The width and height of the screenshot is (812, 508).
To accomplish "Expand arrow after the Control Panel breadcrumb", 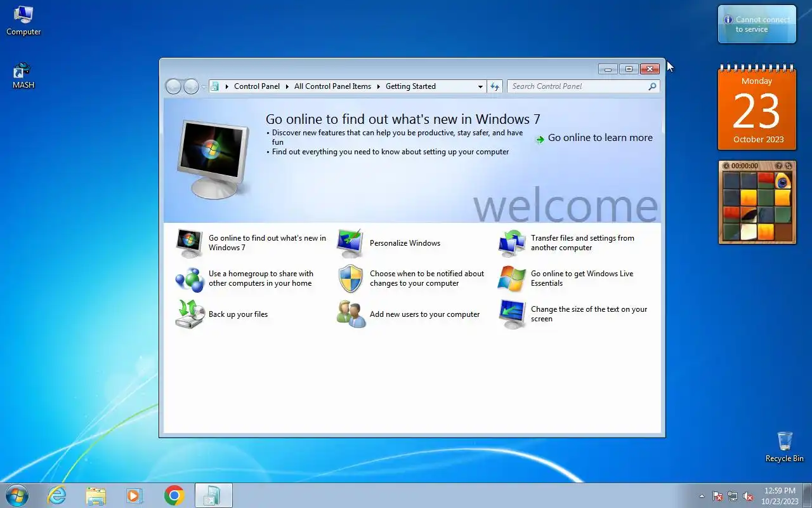I will point(287,86).
